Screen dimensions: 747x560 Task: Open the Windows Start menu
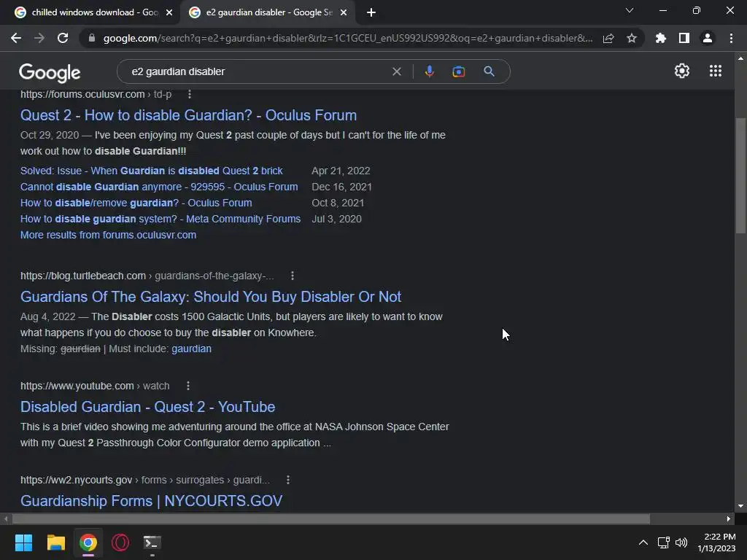tap(23, 542)
